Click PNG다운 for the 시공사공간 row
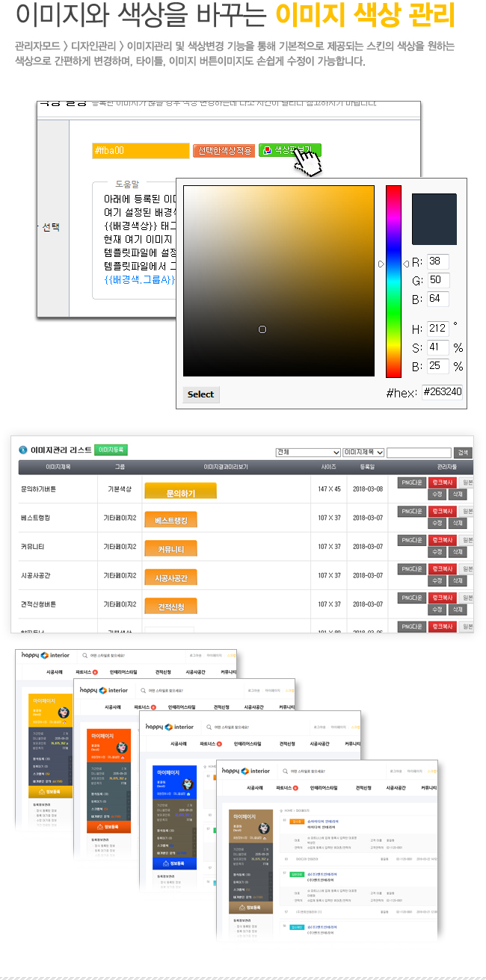Image resolution: width=486 pixels, height=980 pixels. click(412, 569)
